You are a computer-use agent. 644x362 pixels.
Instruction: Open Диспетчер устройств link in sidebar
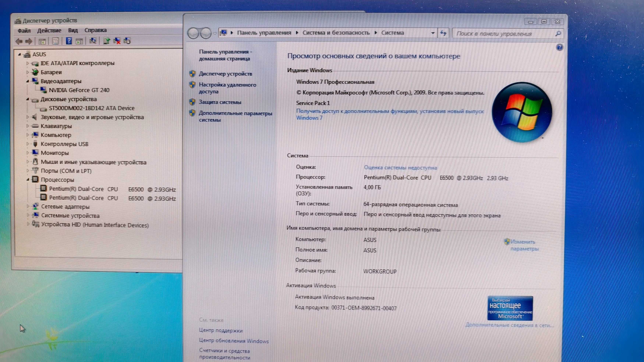[x=225, y=74]
